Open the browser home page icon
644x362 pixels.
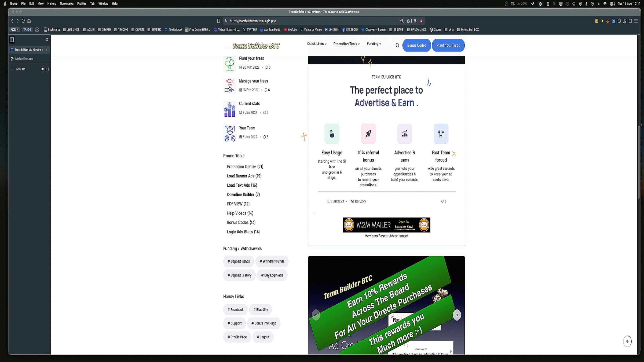click(x=29, y=21)
